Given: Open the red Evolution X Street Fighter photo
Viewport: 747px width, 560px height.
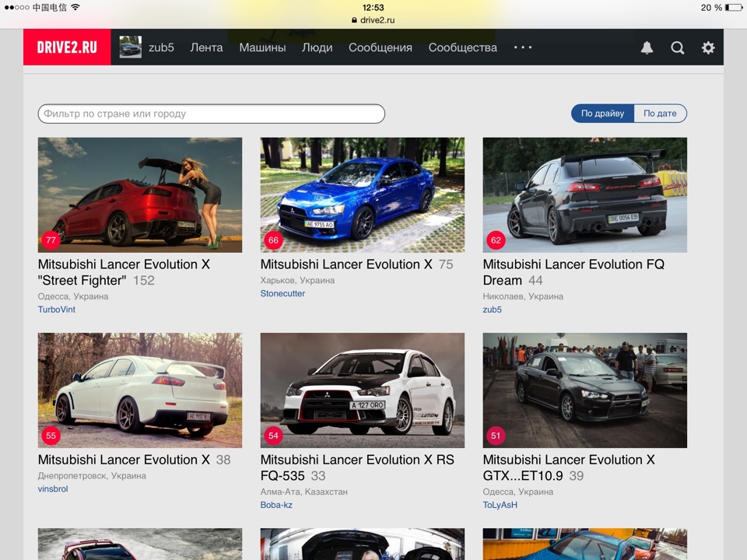Looking at the screenshot, I should tap(140, 194).
